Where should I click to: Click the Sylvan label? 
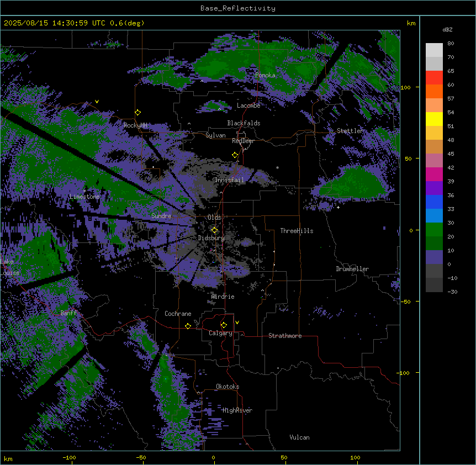pyautogui.click(x=215, y=135)
